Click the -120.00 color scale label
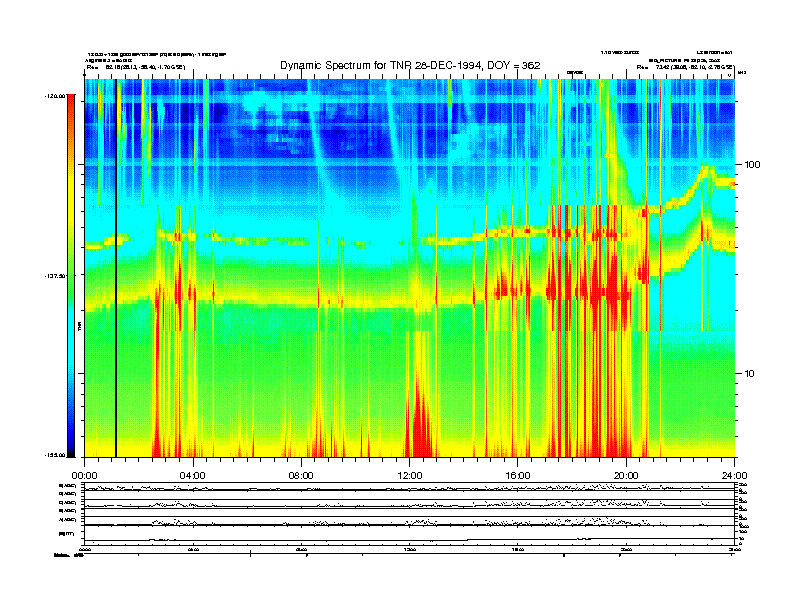792x612 pixels. point(55,96)
